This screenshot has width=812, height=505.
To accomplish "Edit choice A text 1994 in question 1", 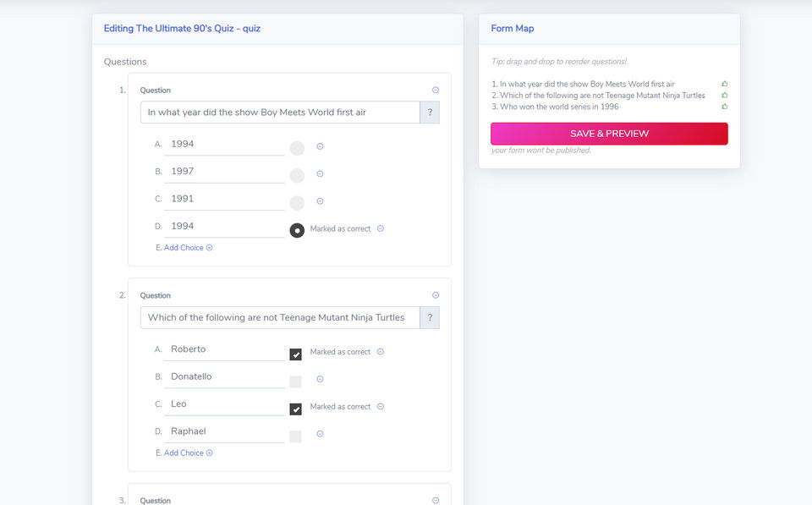I will tap(224, 145).
